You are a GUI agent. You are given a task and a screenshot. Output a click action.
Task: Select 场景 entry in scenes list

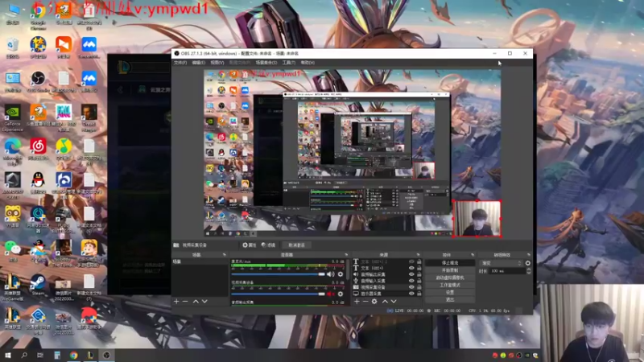(199, 261)
